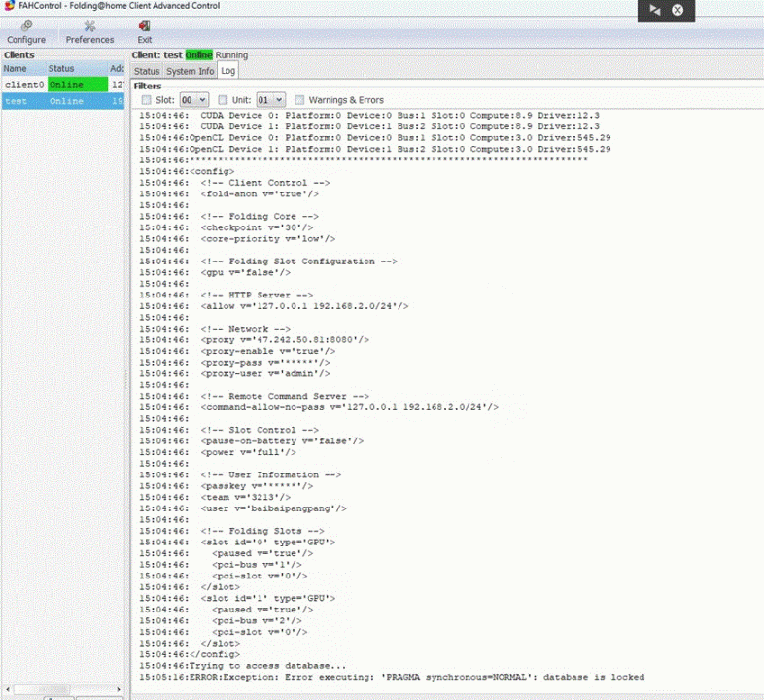Enable the Unit filter checkbox
Viewport: 764px width, 700px height.
coord(223,100)
